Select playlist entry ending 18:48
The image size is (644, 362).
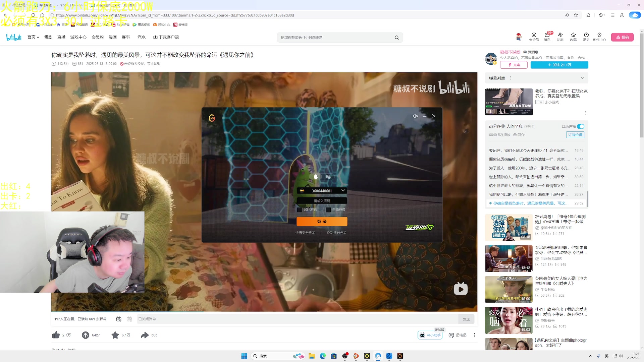(536, 150)
